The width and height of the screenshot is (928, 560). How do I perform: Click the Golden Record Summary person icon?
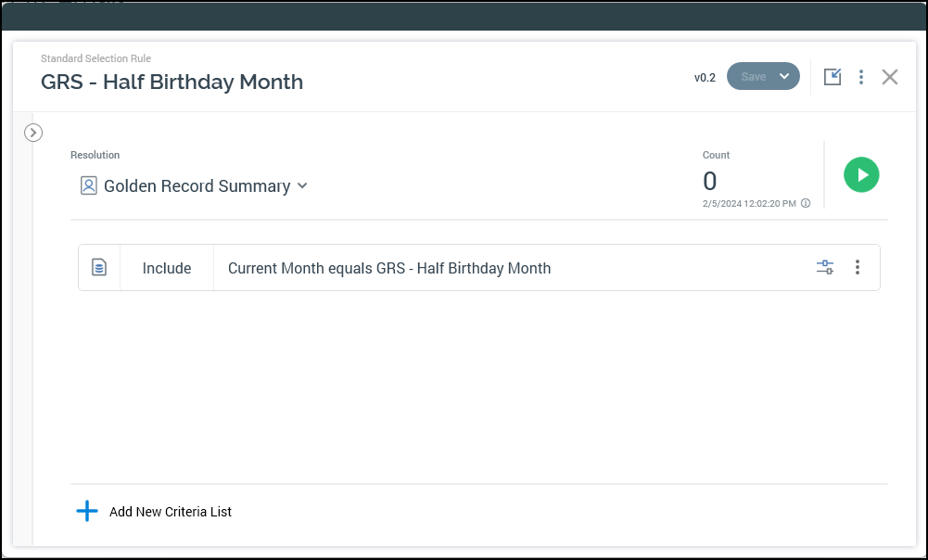pyautogui.click(x=89, y=186)
